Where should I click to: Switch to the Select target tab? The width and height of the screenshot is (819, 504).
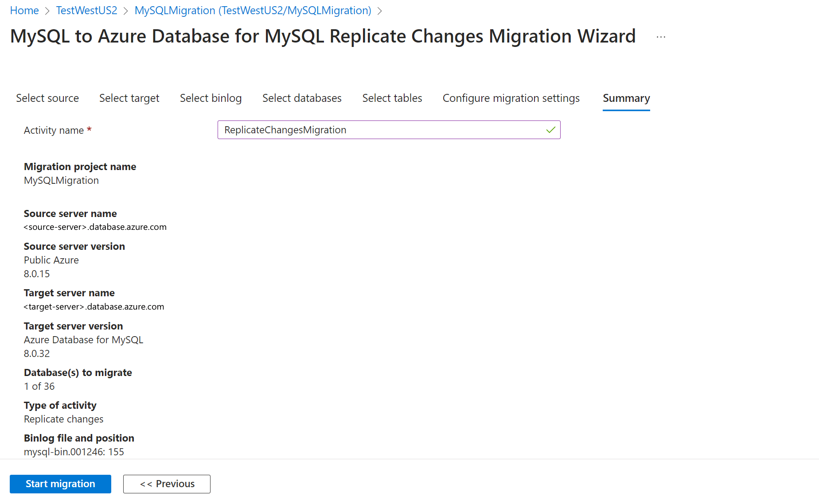pos(129,98)
